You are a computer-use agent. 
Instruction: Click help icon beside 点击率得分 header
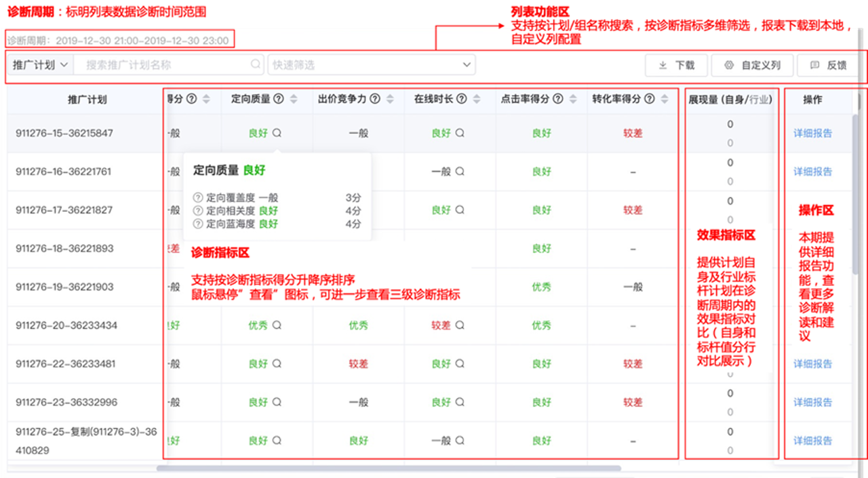tap(558, 99)
